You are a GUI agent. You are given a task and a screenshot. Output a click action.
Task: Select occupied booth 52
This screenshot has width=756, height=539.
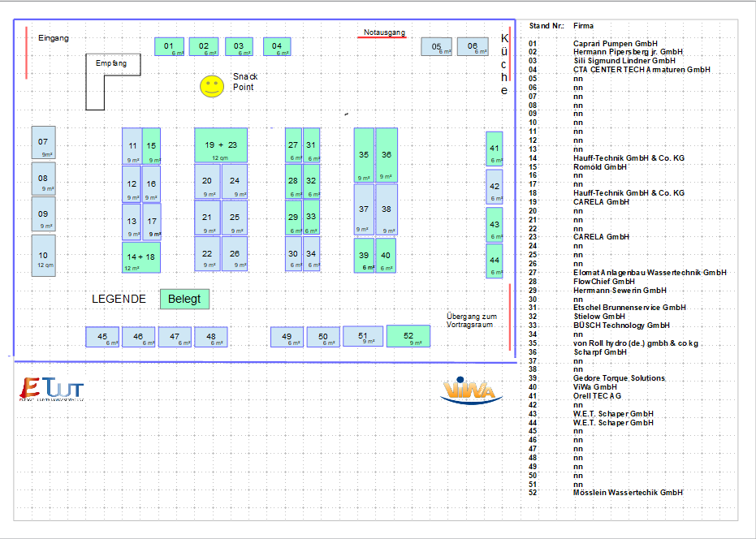tap(408, 335)
